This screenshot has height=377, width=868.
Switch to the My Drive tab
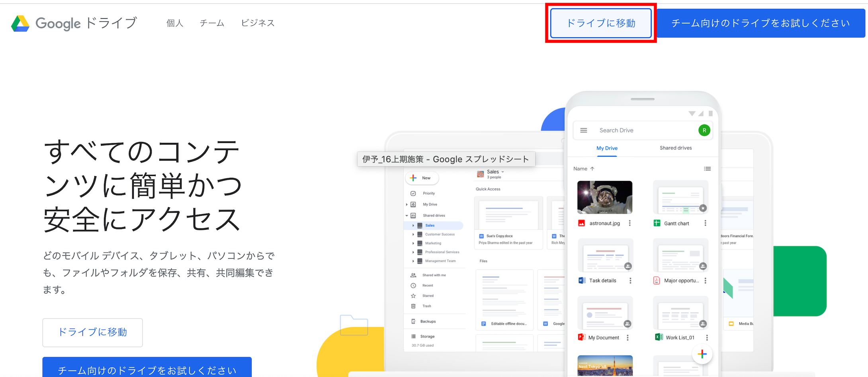[x=607, y=148]
